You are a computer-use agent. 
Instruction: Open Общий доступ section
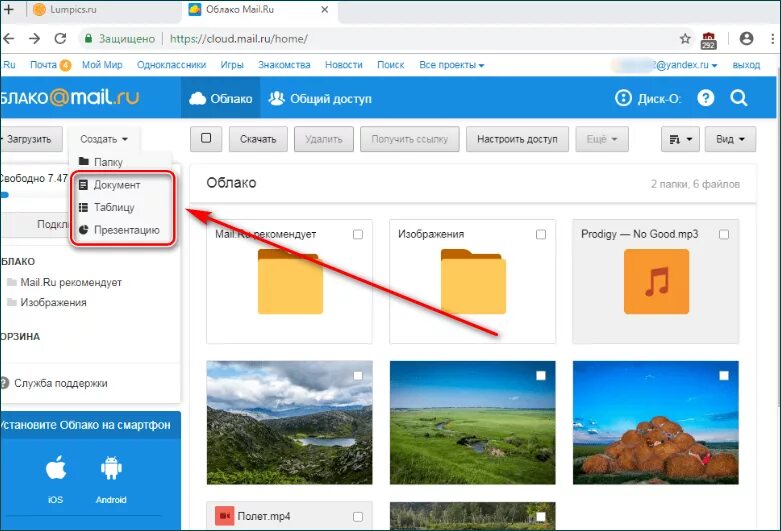pos(320,98)
